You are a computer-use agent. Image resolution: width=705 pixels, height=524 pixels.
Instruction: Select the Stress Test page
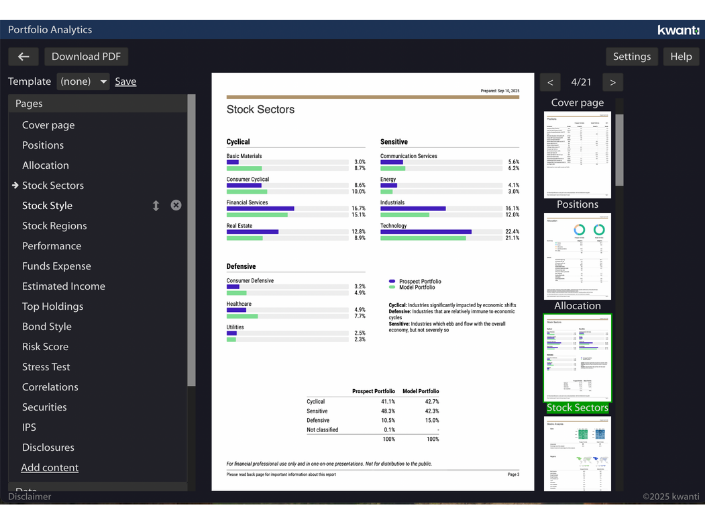(46, 367)
